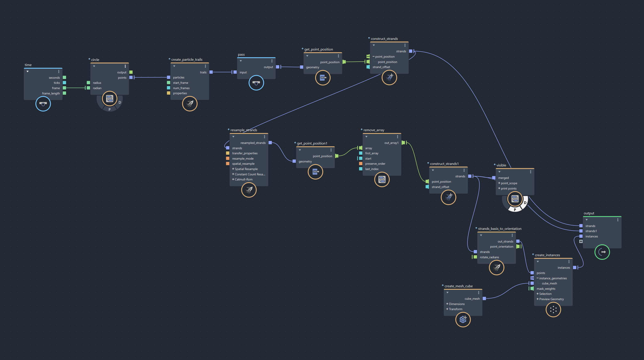
Task: Click the circle node compound icon
Action: pyautogui.click(x=110, y=99)
